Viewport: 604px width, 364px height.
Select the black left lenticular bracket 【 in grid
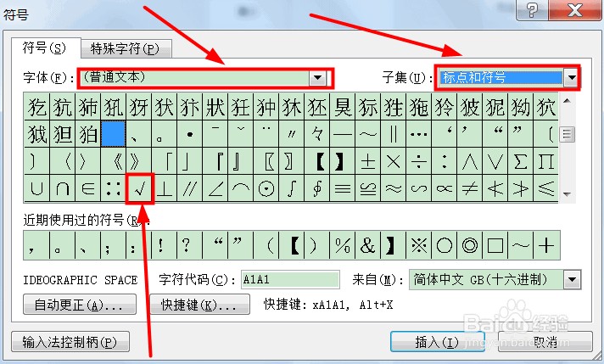click(x=317, y=161)
